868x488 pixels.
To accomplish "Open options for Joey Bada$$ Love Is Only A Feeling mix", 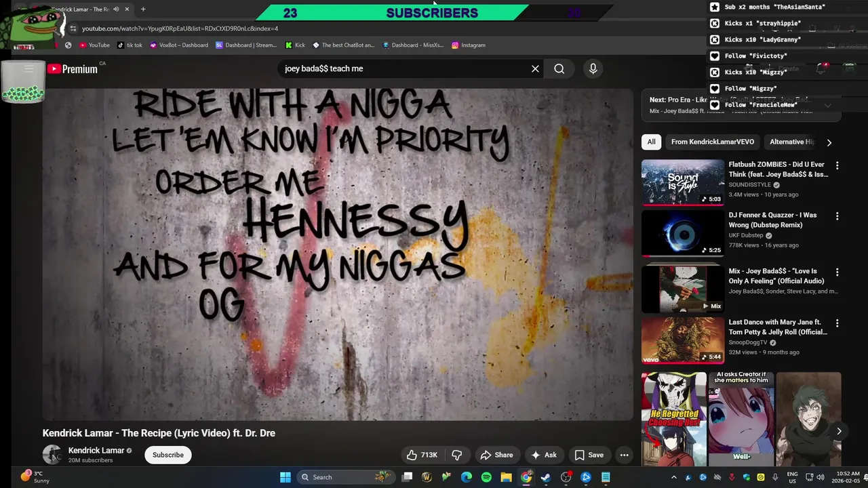I will (837, 272).
